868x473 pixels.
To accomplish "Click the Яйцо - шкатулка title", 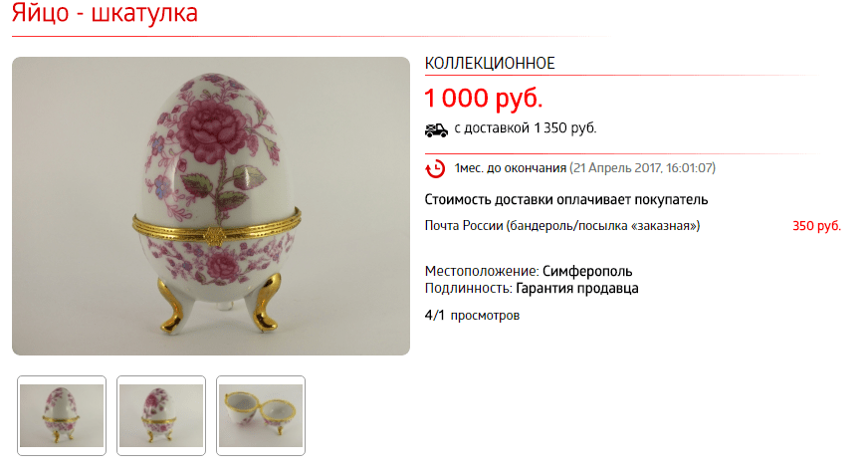I will (105, 13).
